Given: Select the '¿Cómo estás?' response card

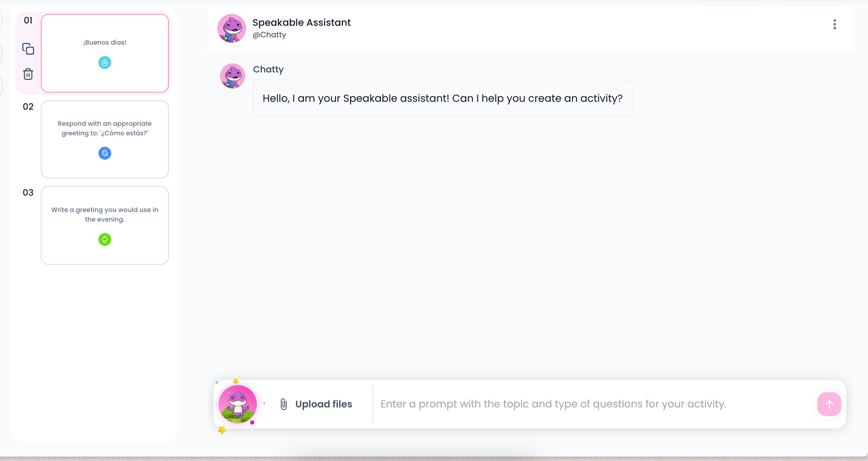Looking at the screenshot, I should pos(105,139).
